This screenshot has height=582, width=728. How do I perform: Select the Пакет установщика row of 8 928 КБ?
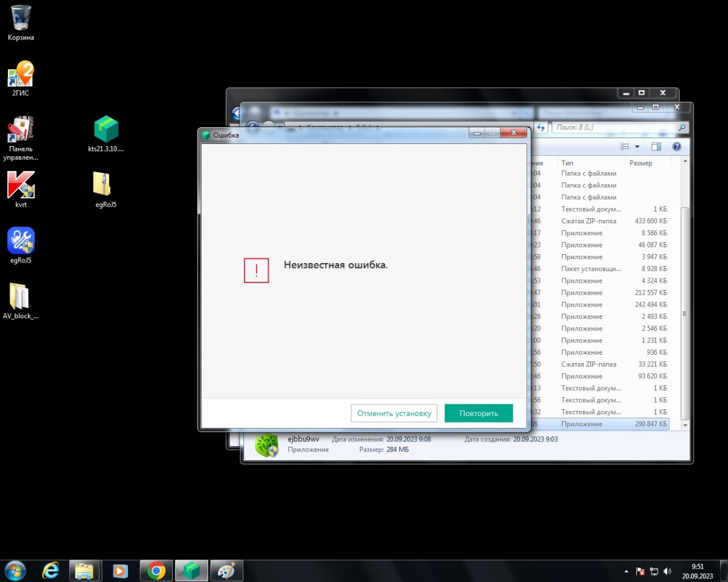[599, 269]
